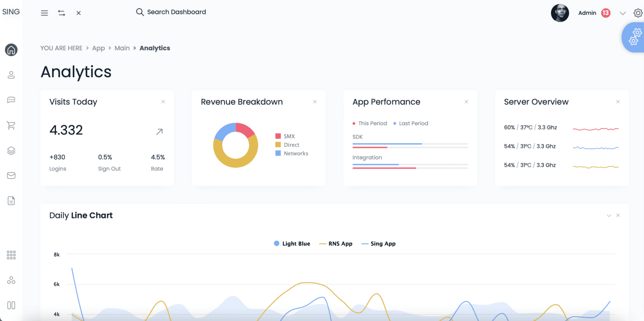
Task: Open the Home sidebar icon
Action: coord(11,49)
